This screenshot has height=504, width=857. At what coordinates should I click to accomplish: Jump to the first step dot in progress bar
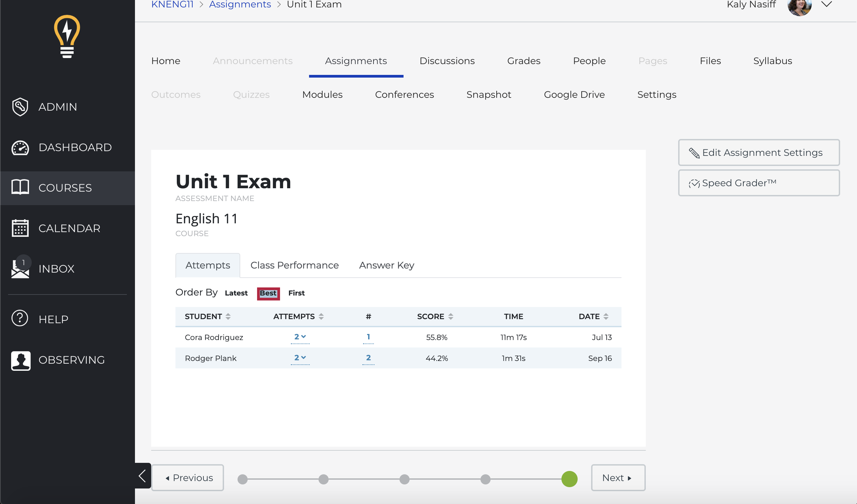(x=242, y=479)
